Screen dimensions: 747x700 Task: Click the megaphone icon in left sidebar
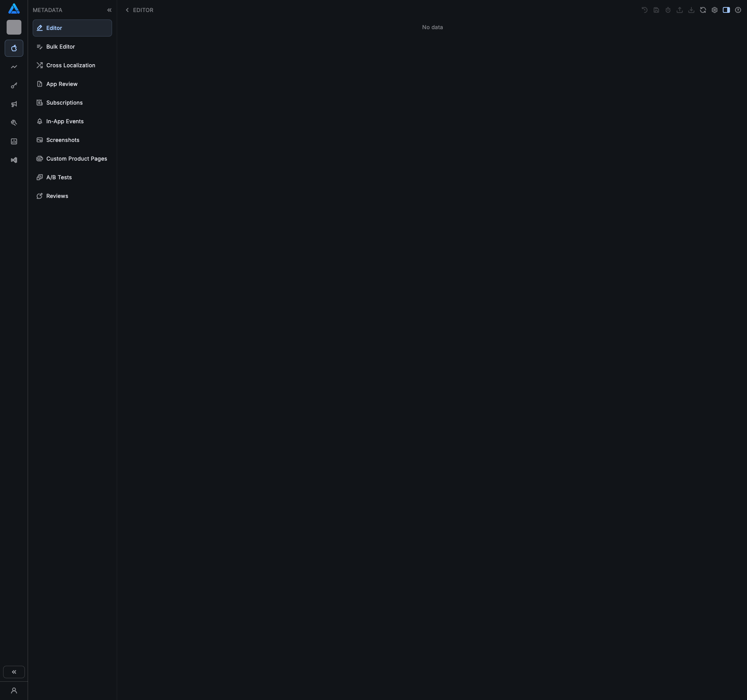click(14, 104)
